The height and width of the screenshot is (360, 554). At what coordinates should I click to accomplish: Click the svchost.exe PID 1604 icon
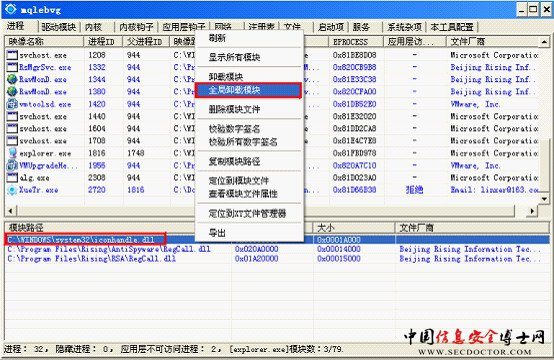12,129
